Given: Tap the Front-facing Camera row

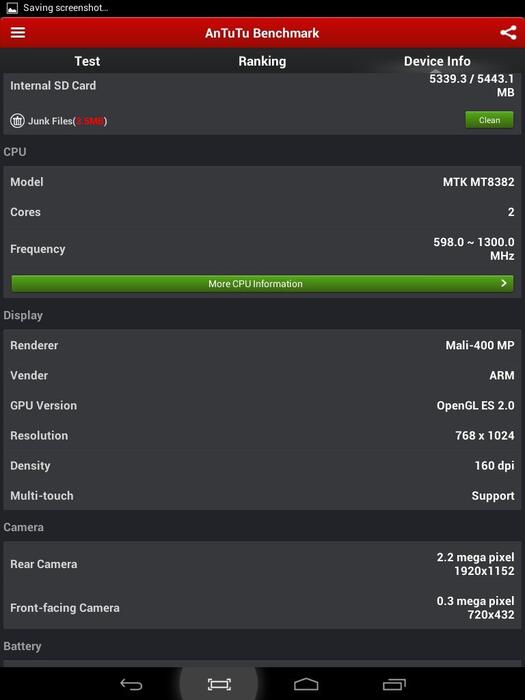Looking at the screenshot, I should pos(262,608).
